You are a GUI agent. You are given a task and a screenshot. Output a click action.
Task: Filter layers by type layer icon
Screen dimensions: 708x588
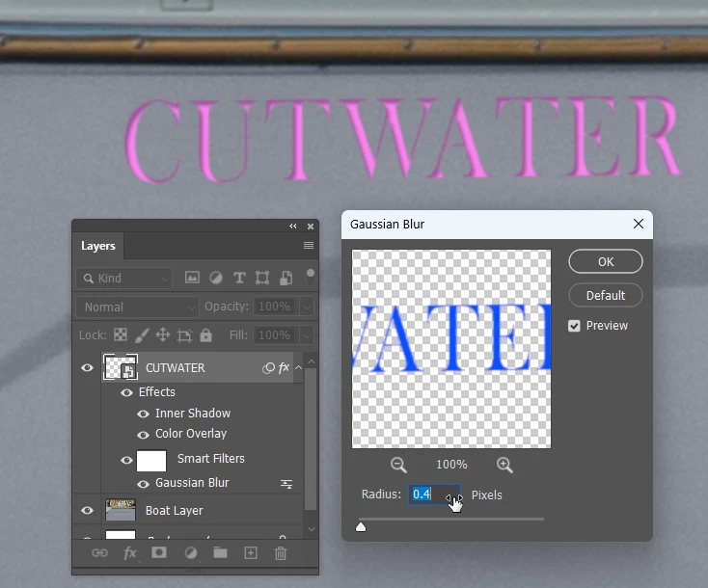[239, 278]
